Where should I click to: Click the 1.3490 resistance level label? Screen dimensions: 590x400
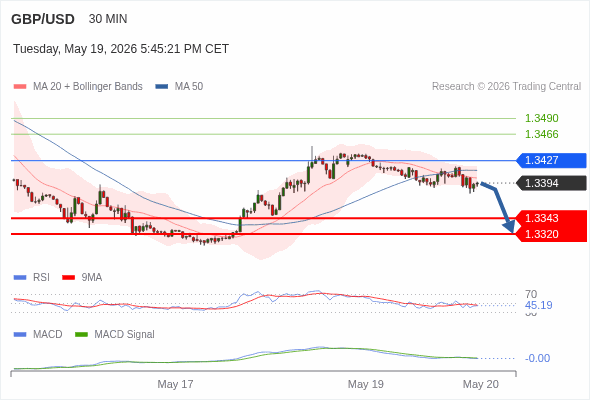541,118
